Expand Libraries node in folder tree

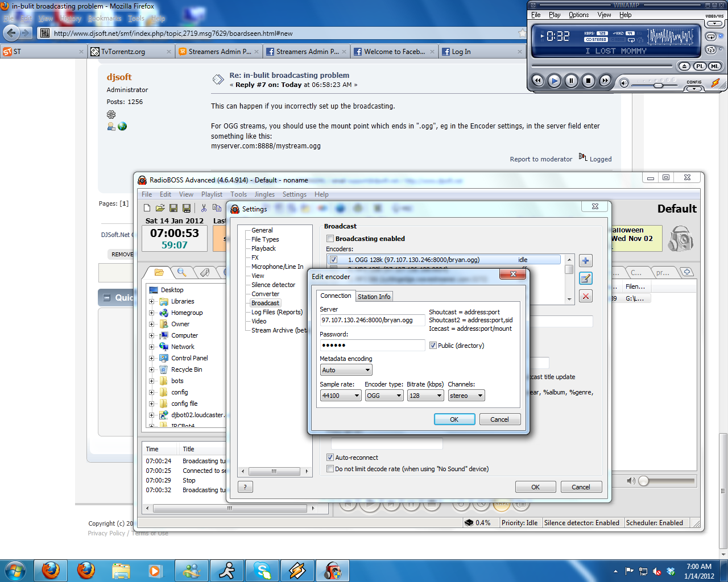click(152, 301)
